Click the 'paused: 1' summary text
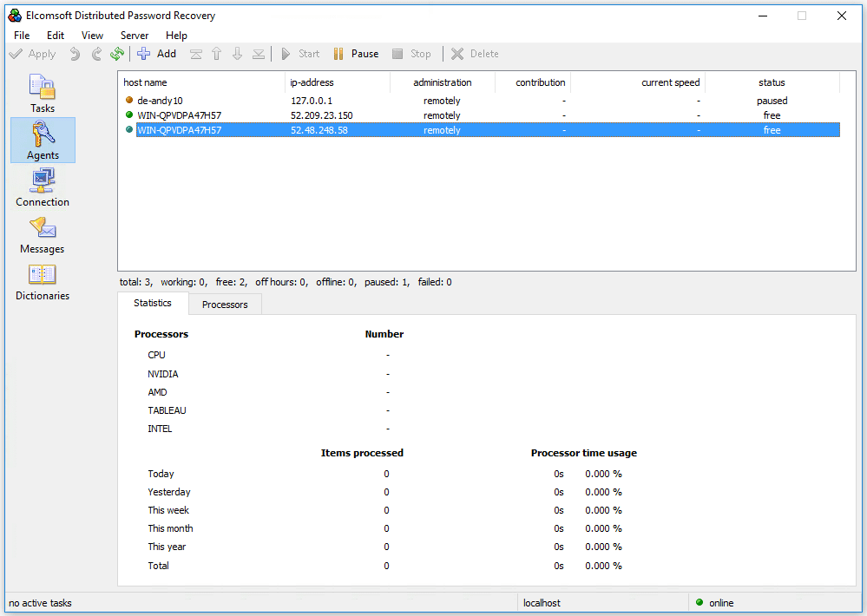867x616 pixels. point(387,282)
